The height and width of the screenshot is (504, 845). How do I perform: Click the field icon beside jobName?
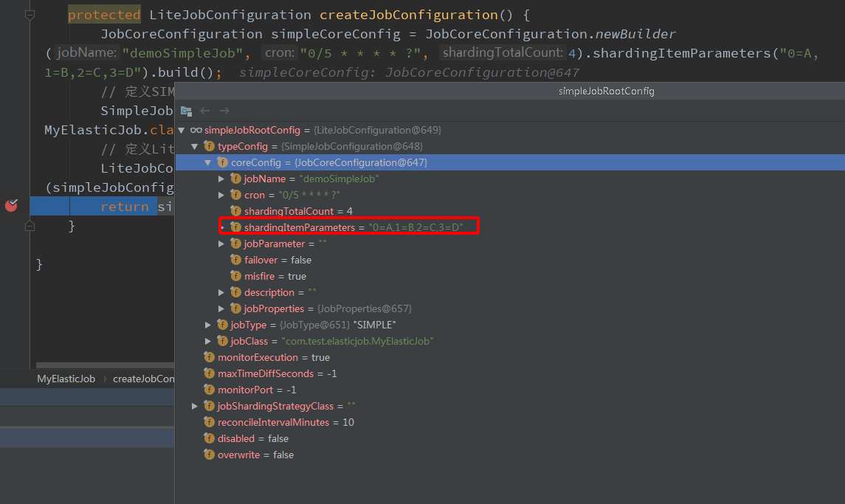(235, 179)
